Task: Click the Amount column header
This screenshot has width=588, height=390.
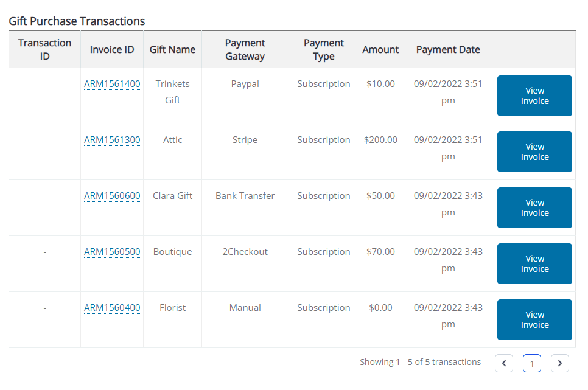Action: click(x=380, y=49)
